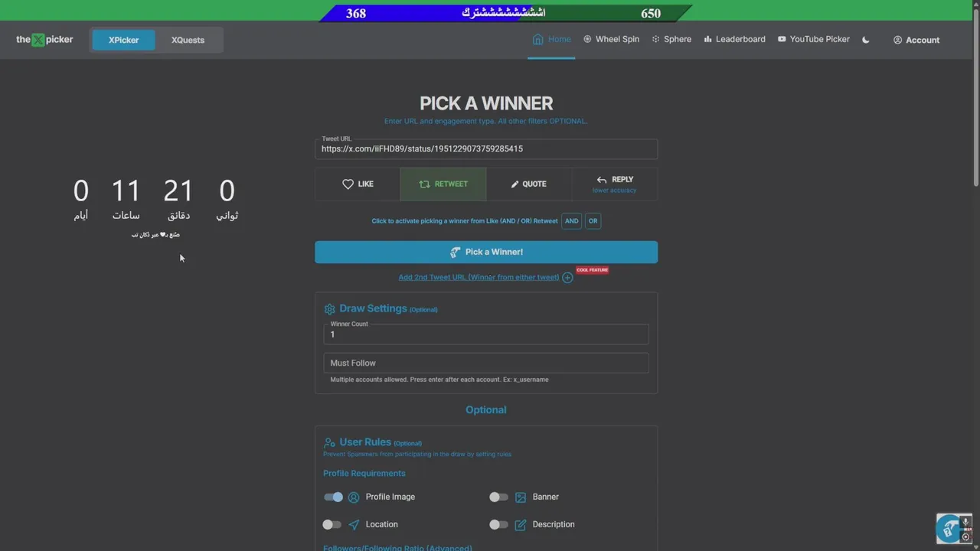Click the Profile Image person icon
980x551 pixels.
click(x=354, y=497)
